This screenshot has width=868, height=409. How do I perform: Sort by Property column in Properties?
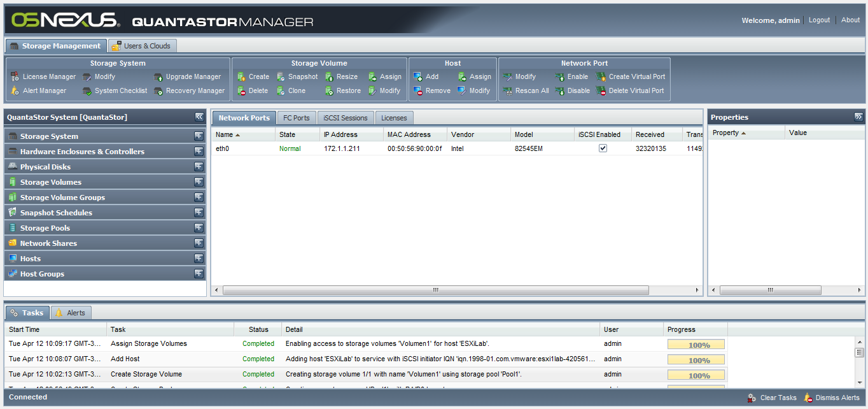click(747, 133)
